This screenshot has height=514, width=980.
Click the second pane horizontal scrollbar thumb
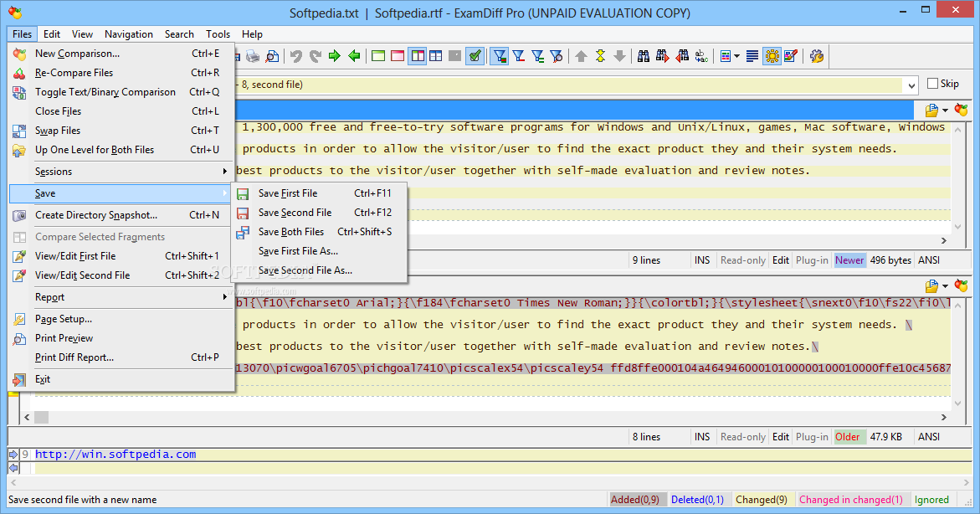(41, 417)
